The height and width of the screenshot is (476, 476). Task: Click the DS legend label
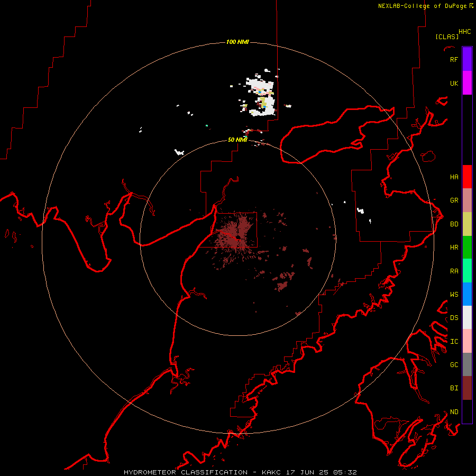[454, 318]
